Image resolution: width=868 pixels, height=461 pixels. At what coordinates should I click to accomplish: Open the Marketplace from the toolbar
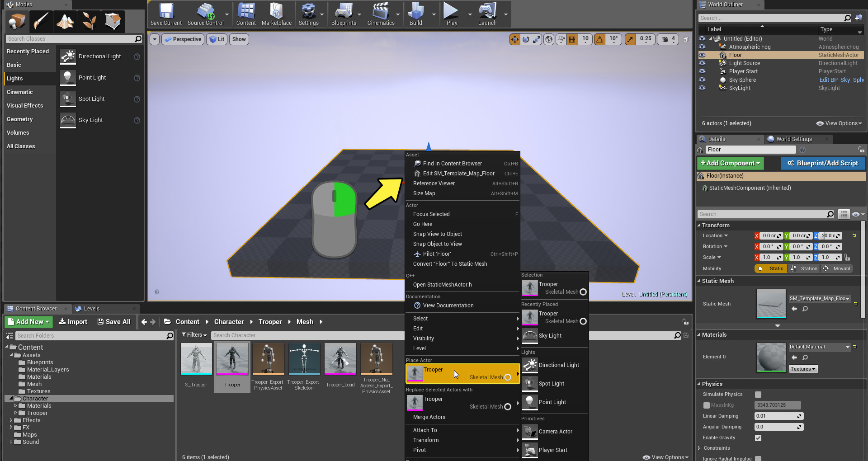(276, 14)
